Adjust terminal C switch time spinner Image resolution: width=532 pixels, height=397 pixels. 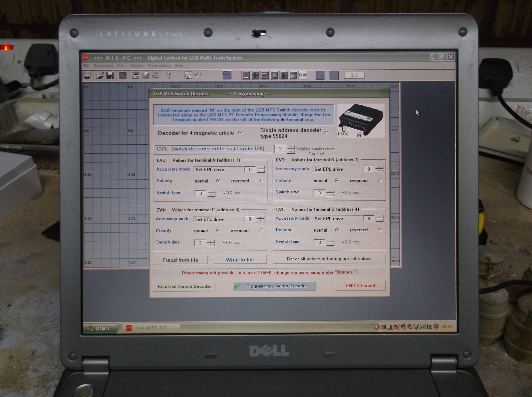pos(211,243)
